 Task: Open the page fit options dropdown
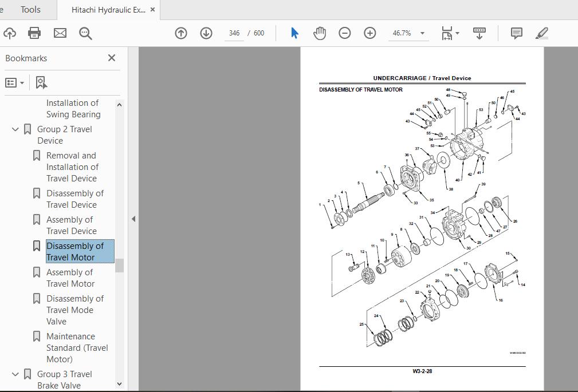457,33
